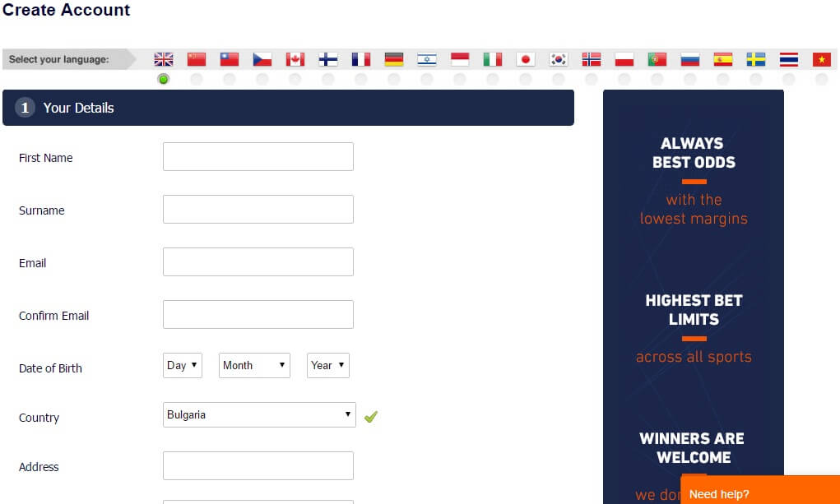
Task: Select the Canada flag language
Action: pyautogui.click(x=295, y=59)
